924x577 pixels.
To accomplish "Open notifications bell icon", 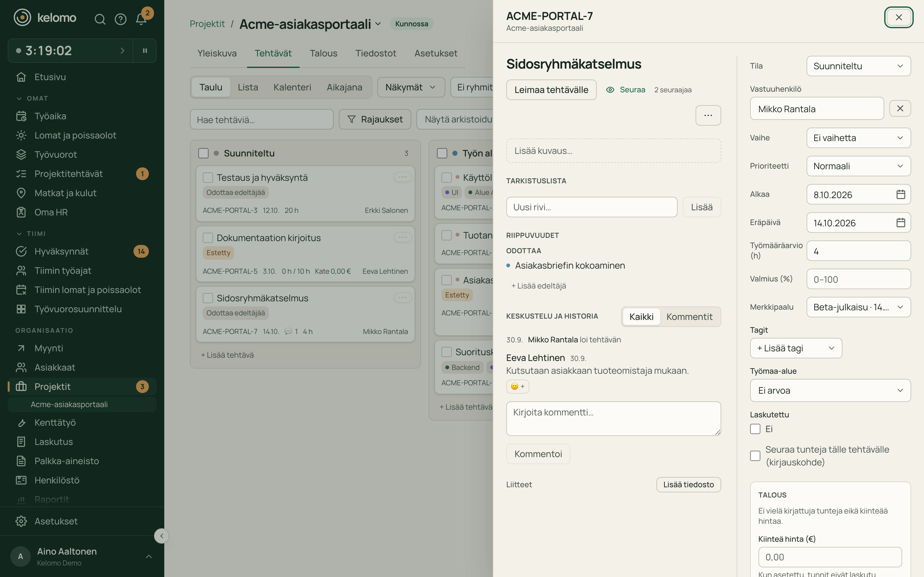I will pyautogui.click(x=141, y=19).
